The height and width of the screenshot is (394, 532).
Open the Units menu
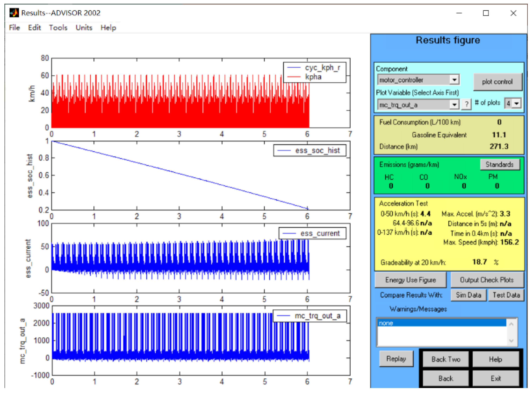[84, 28]
